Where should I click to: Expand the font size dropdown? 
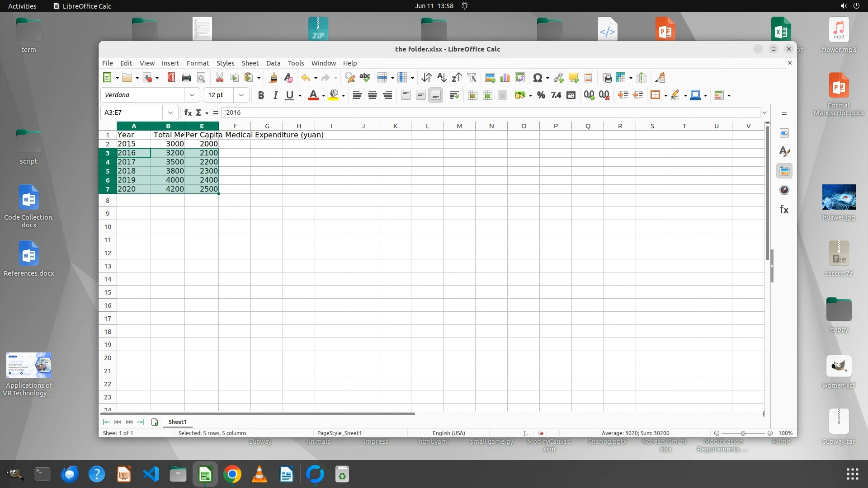click(241, 95)
